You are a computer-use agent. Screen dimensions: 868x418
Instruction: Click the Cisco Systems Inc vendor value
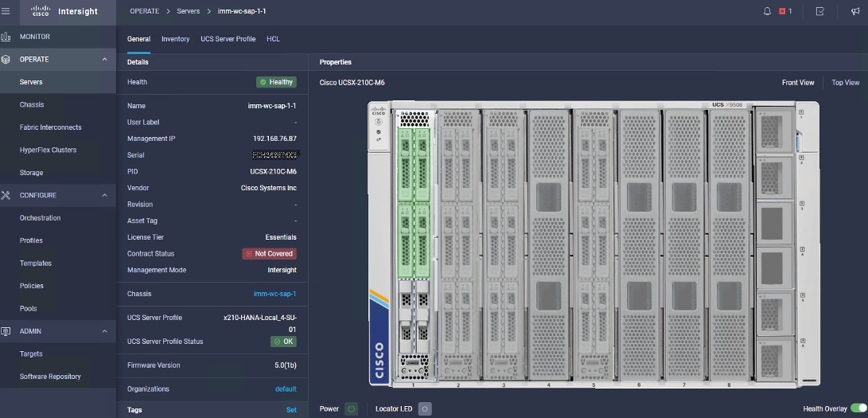point(268,188)
